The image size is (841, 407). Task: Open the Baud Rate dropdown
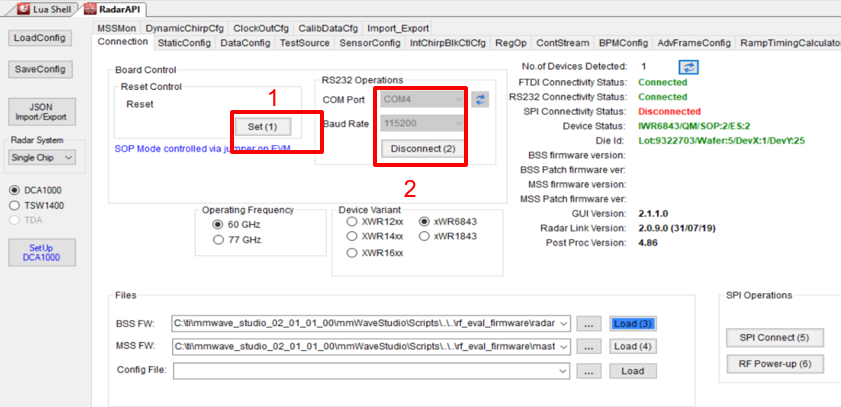(x=423, y=123)
